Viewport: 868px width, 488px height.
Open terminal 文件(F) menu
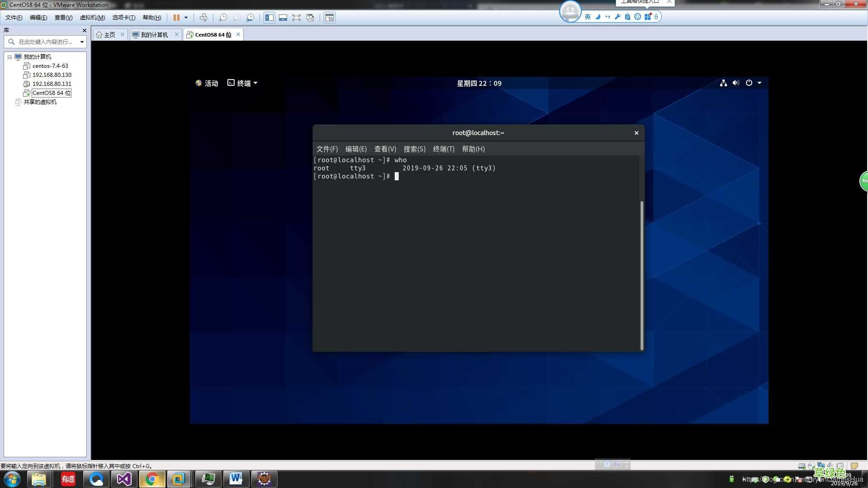pos(327,149)
